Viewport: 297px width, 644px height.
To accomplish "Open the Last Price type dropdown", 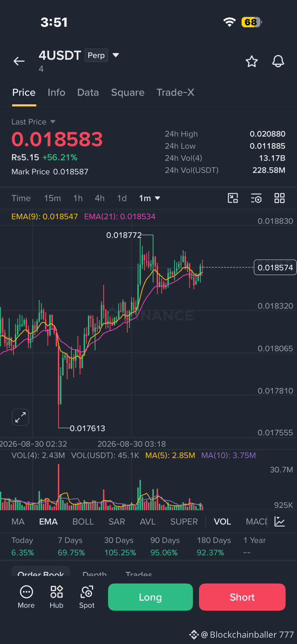I will [53, 122].
